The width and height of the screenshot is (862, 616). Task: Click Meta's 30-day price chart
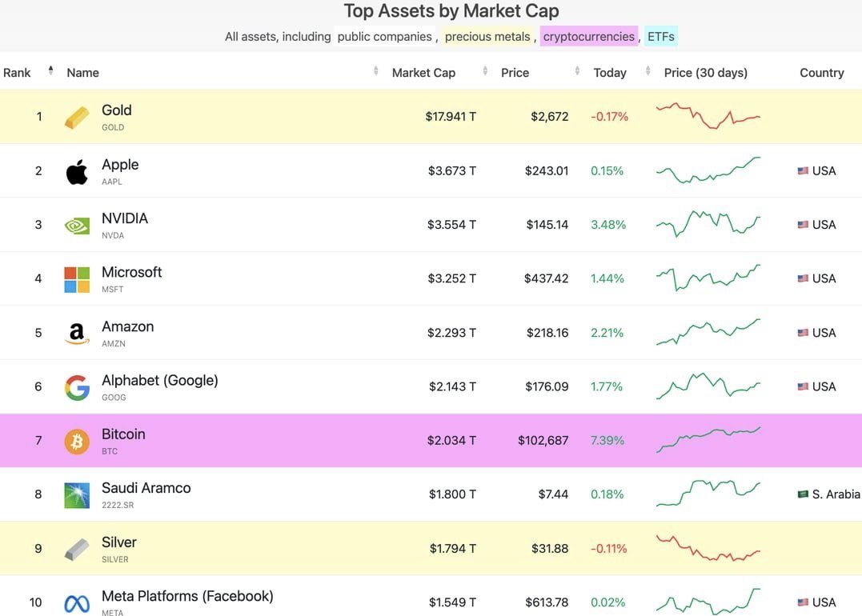pyautogui.click(x=708, y=601)
